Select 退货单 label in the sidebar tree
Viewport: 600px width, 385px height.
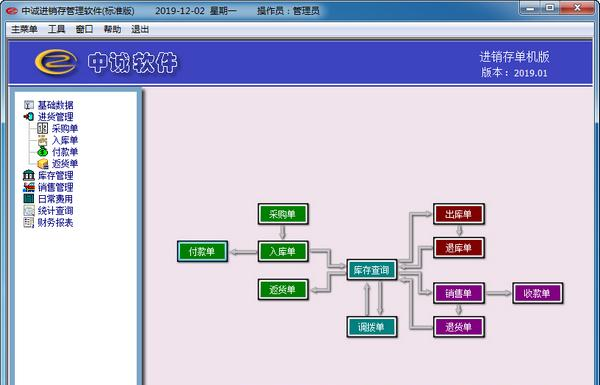65,164
